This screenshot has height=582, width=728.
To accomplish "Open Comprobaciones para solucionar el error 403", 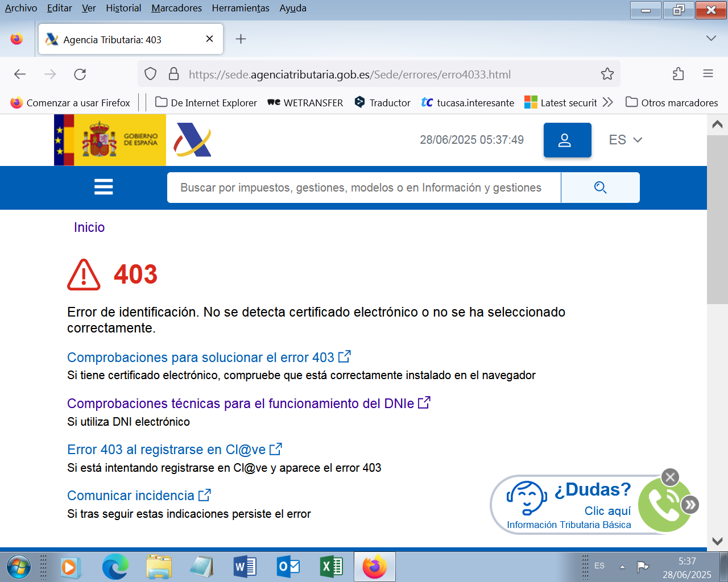I will (209, 357).
